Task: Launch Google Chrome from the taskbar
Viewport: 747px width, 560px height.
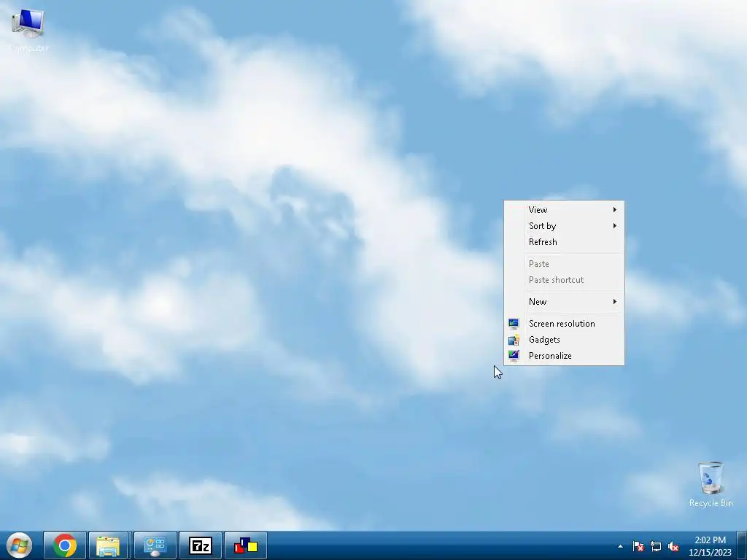Action: click(65, 545)
